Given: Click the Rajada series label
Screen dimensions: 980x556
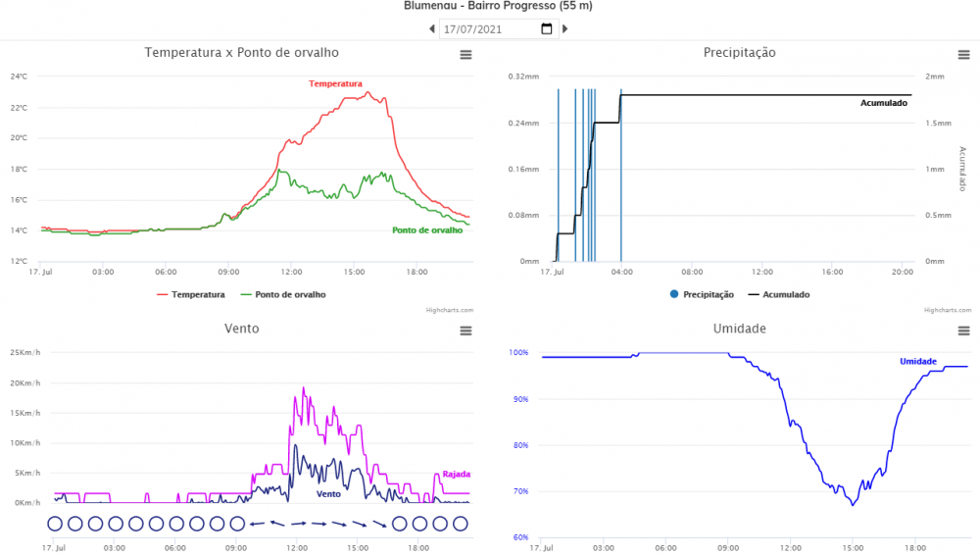Looking at the screenshot, I should 456,475.
